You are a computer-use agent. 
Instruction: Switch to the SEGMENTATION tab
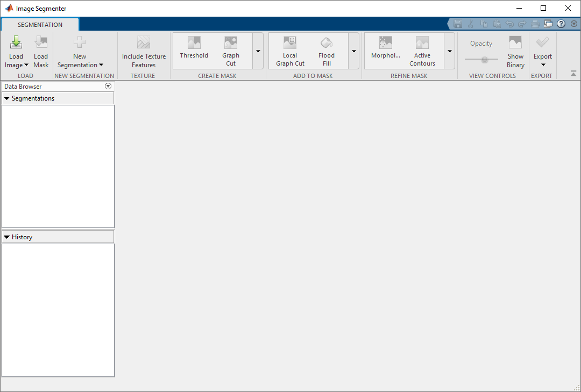tap(40, 25)
